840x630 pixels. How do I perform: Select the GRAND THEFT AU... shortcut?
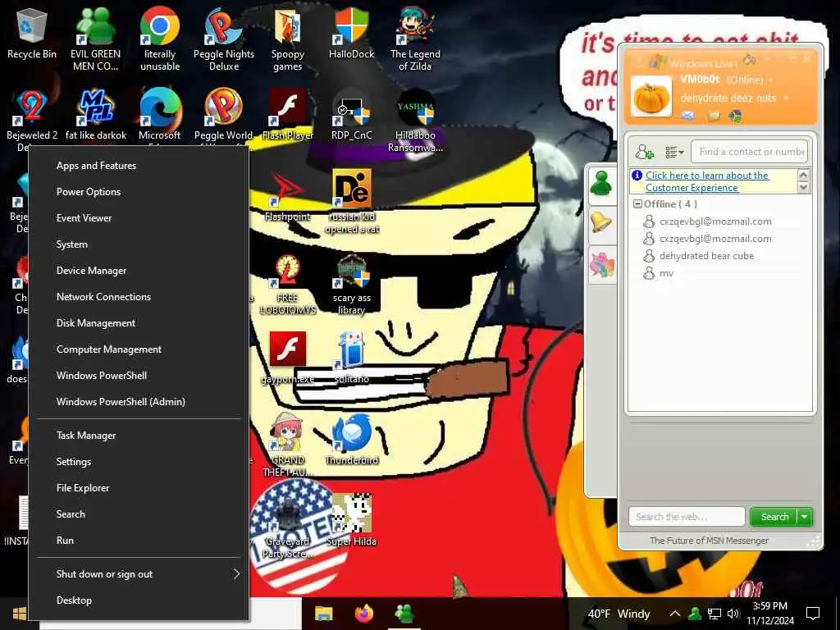pos(288,445)
